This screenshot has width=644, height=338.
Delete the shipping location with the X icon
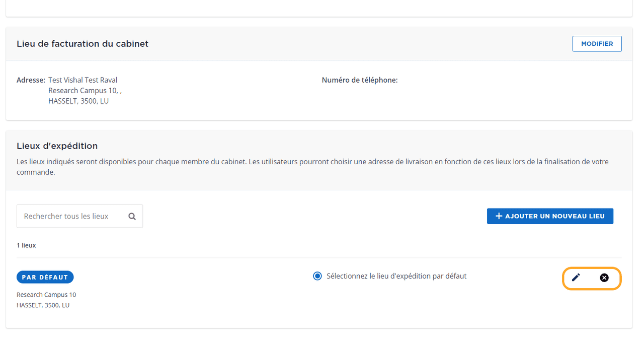(x=604, y=278)
